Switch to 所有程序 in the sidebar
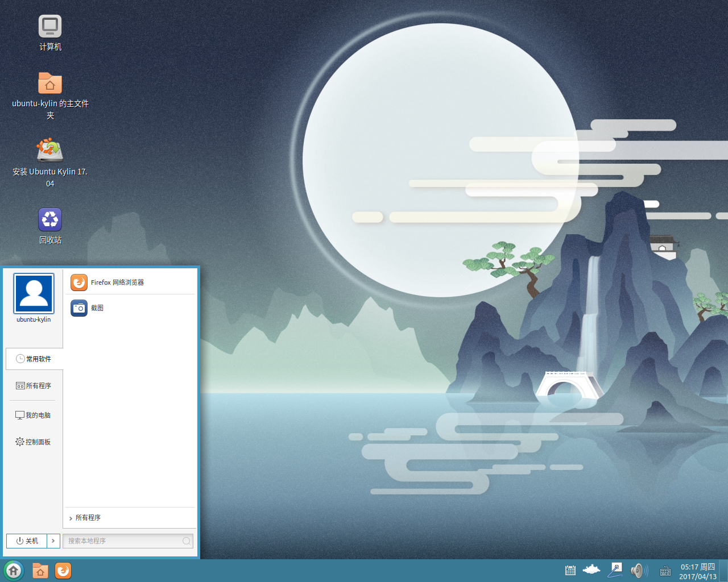728x582 pixels. 34,386
